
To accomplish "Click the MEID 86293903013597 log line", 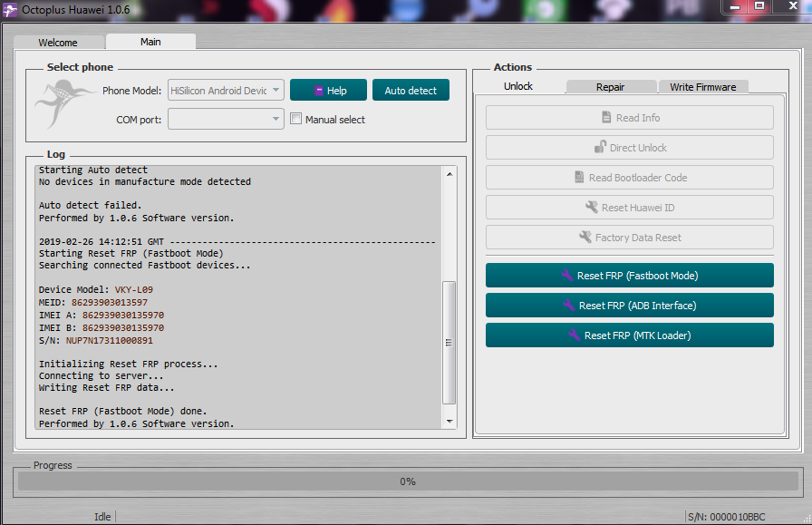I will coord(93,302).
